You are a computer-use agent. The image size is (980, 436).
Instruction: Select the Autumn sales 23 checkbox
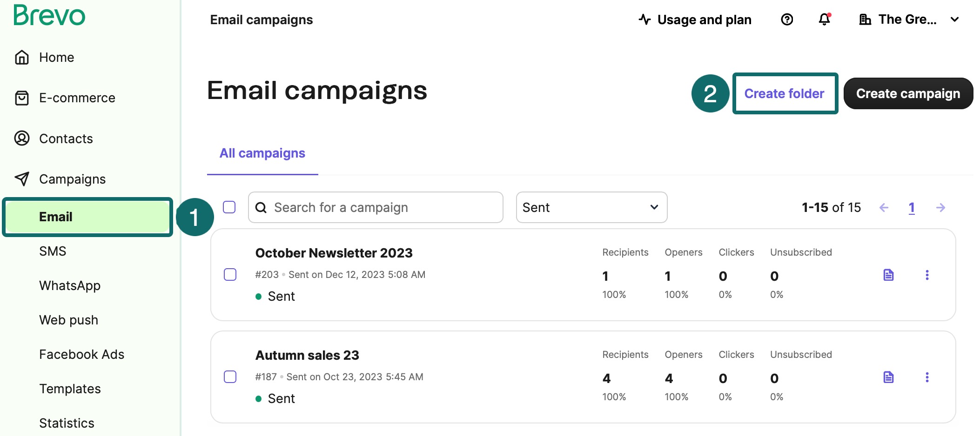[230, 377]
